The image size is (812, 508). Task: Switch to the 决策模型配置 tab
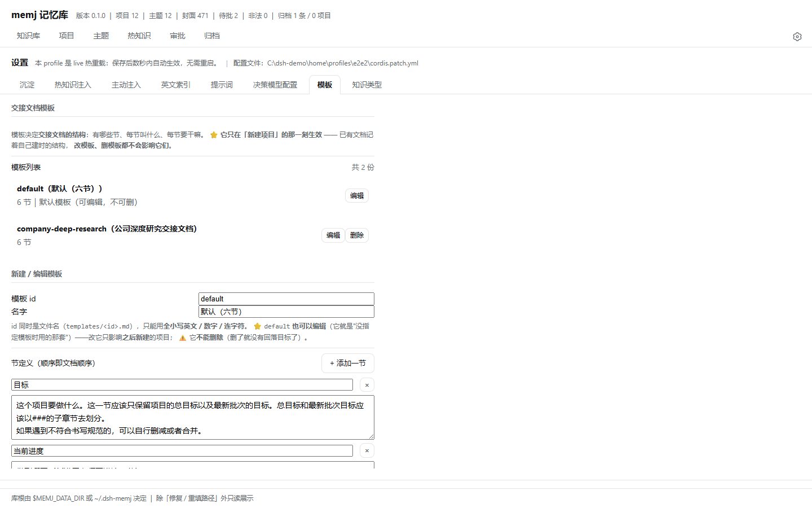pos(275,85)
